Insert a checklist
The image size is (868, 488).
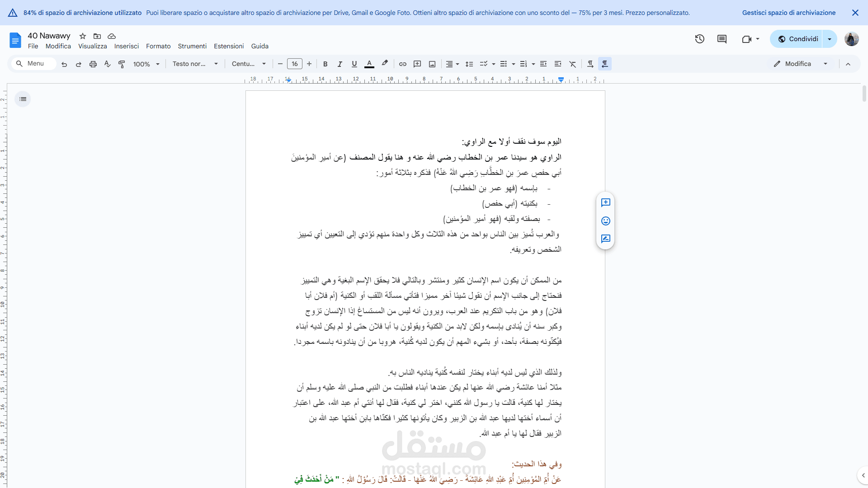[484, 64]
